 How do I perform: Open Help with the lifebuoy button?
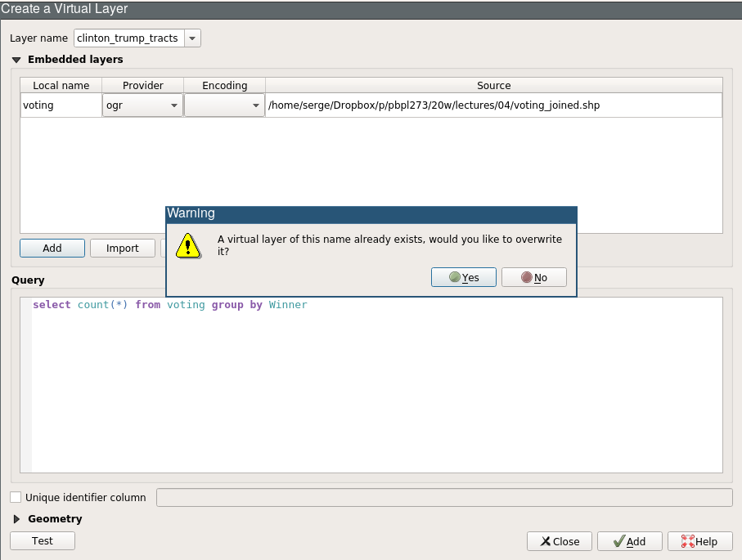pyautogui.click(x=699, y=541)
